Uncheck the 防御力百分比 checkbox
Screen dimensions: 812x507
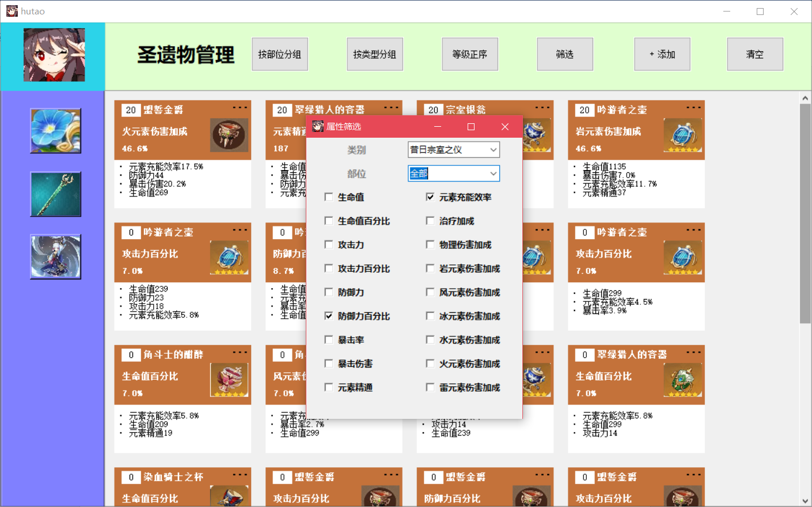329,316
